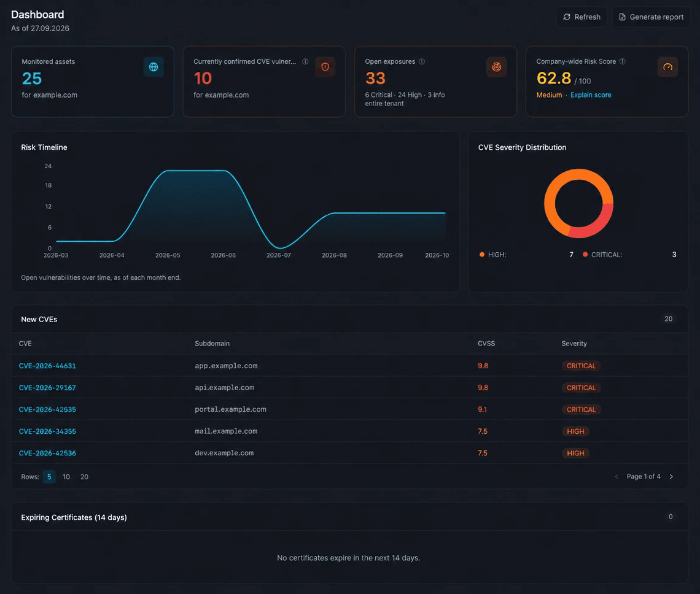Click HIGH badge on CVE-2026-34355 row
This screenshot has height=594, width=700.
(x=575, y=431)
